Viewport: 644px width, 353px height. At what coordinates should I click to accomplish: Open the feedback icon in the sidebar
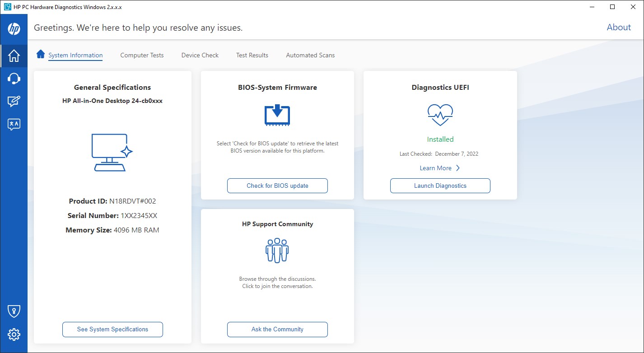(x=14, y=102)
